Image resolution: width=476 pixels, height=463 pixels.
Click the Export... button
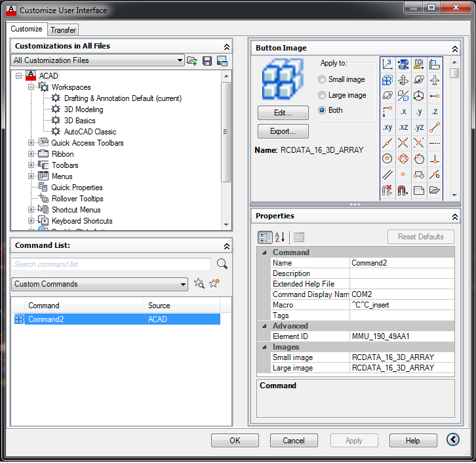pos(283,131)
